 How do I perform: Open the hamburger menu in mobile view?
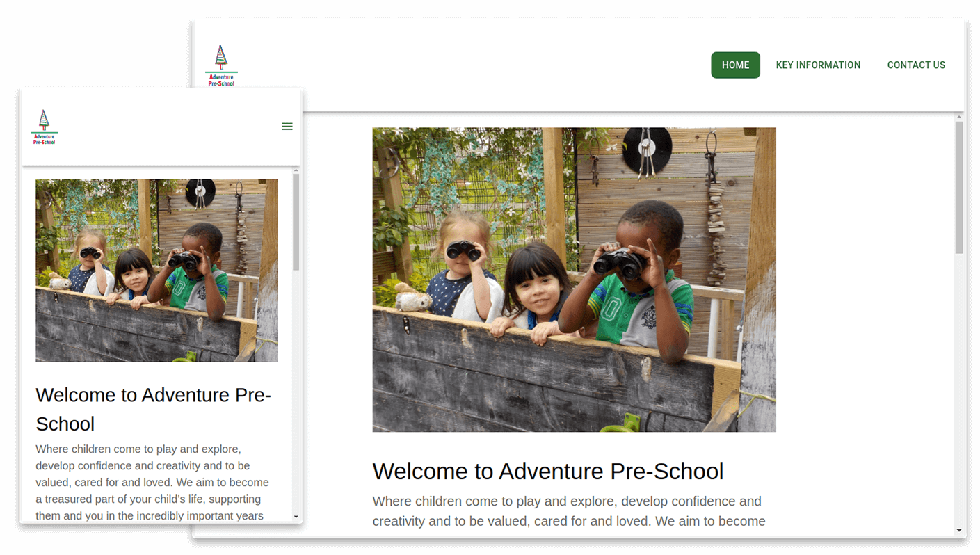coord(287,127)
